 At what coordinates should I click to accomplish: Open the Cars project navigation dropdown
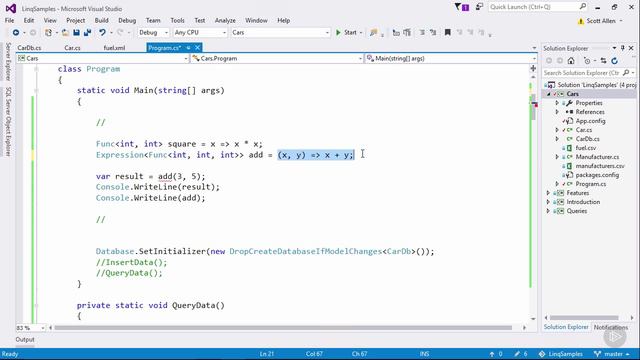(x=102, y=59)
